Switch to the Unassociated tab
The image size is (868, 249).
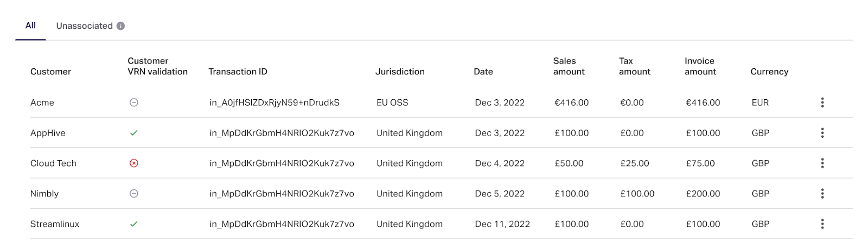[x=84, y=26]
